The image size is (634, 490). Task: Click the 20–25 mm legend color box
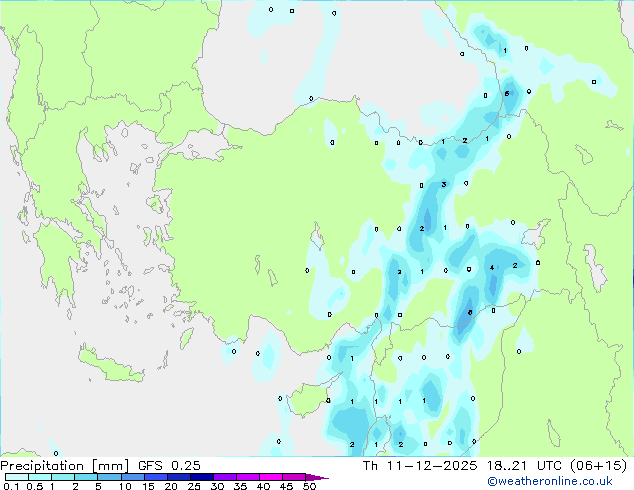click(179, 477)
